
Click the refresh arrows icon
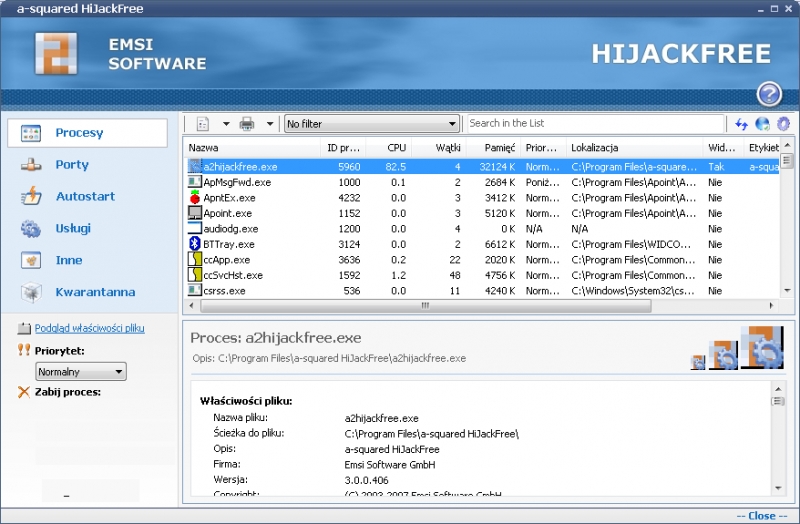click(x=741, y=124)
